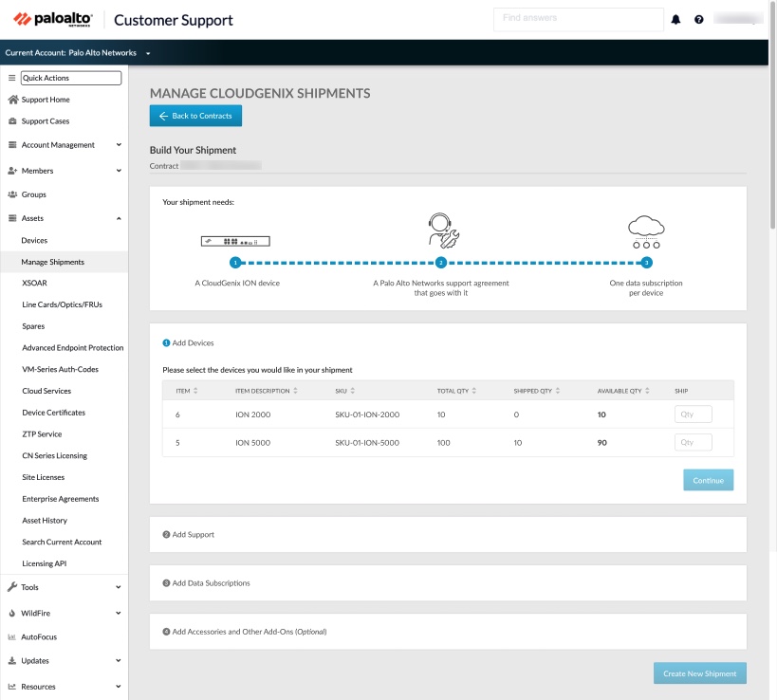Open Groups using its sidebar icon
The image size is (777, 700).
point(12,193)
